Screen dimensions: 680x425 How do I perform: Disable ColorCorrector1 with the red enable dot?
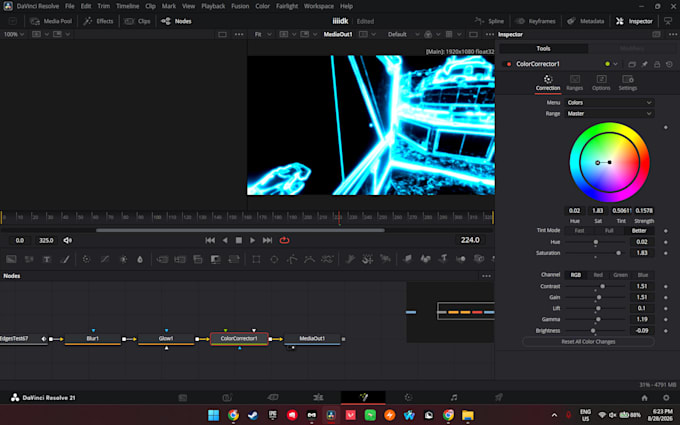tap(509, 64)
